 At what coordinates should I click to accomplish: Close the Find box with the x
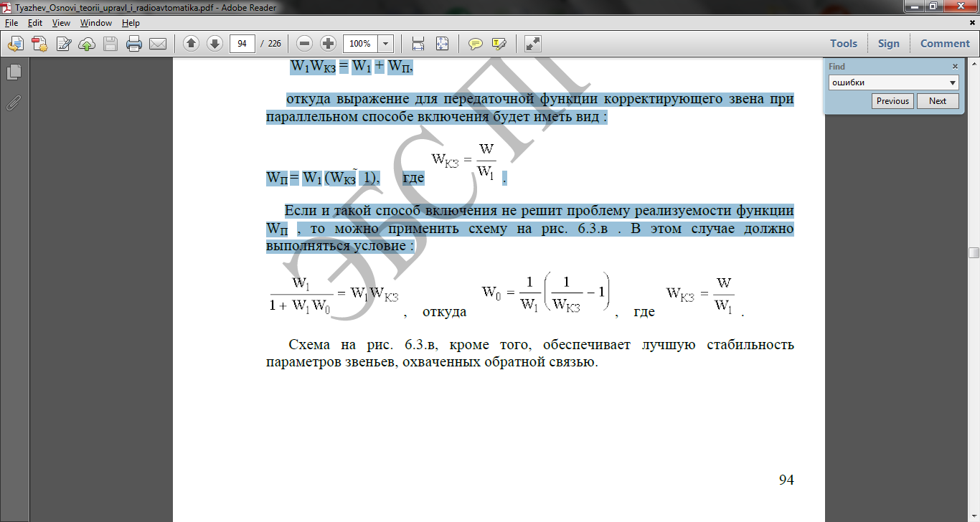[x=955, y=66]
